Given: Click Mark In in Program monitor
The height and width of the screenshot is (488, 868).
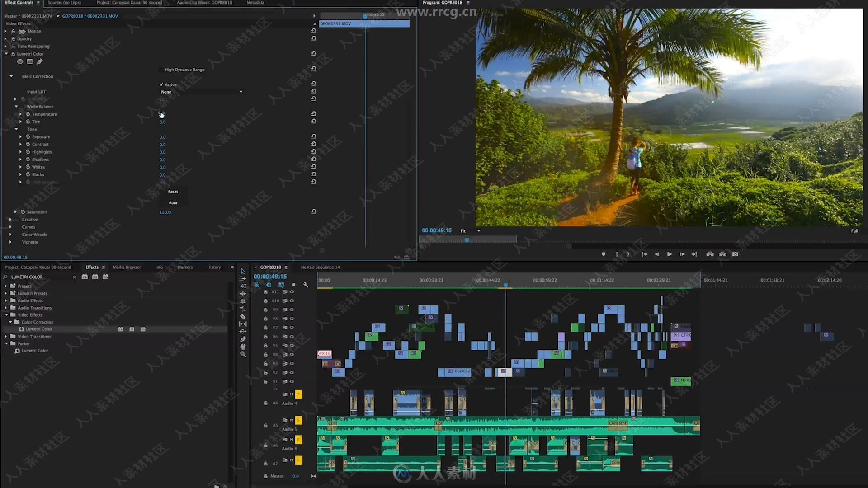Looking at the screenshot, I should point(617,254).
